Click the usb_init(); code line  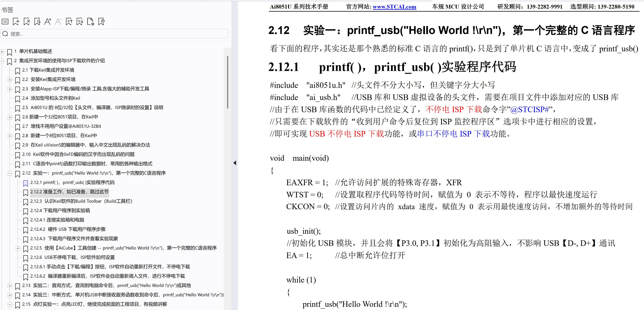pos(303,231)
